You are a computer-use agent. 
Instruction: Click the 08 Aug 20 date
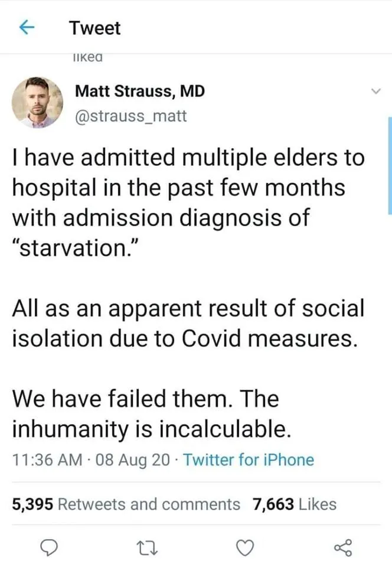(129, 460)
